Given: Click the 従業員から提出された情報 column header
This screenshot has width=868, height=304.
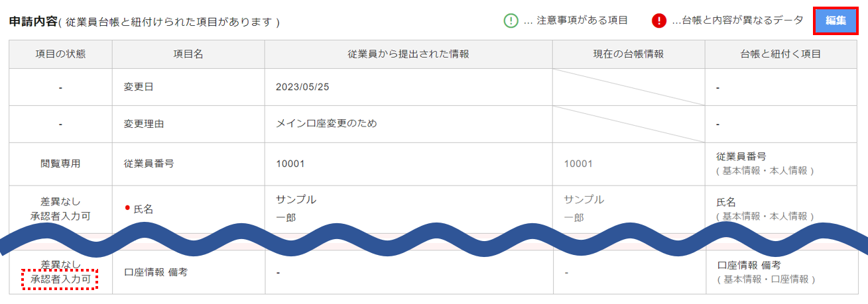Looking at the screenshot, I should [408, 54].
